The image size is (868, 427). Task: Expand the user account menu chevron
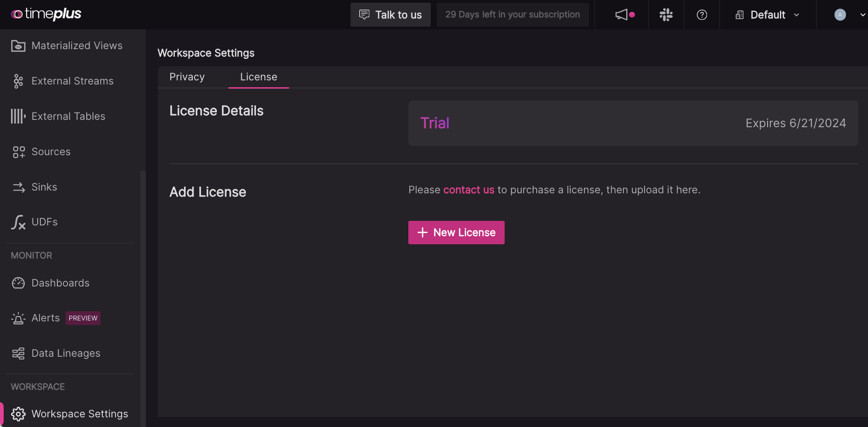click(x=862, y=15)
